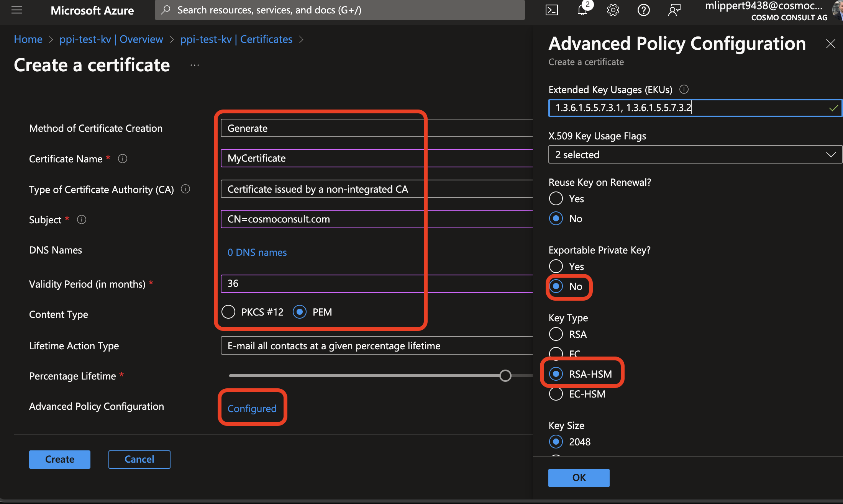Open the Azure portal hamburger menu
The image size is (843, 504).
17,10
